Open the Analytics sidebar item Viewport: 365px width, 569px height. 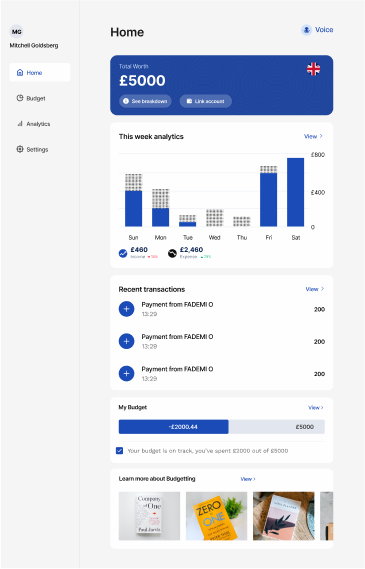coord(33,124)
